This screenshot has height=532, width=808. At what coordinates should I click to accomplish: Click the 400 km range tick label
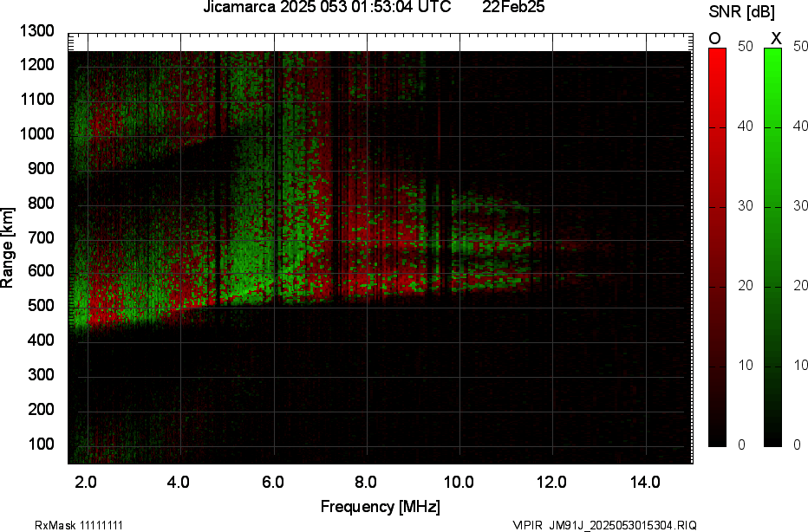[41, 340]
